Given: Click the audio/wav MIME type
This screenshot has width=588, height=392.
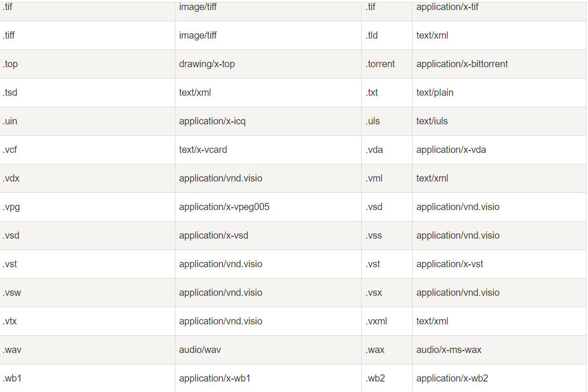Looking at the screenshot, I should 268,350.
